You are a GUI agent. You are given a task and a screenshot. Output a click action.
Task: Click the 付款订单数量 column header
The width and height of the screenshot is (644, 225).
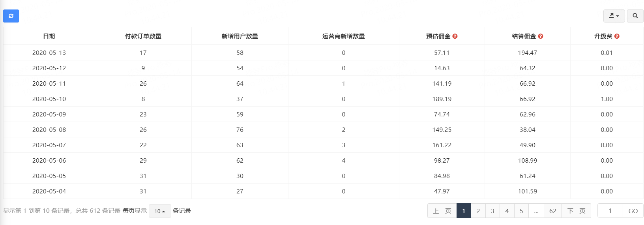143,36
